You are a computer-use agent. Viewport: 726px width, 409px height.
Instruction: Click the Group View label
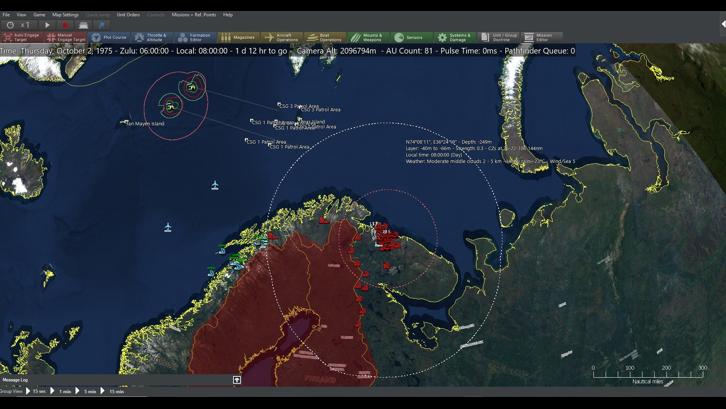tap(12, 391)
